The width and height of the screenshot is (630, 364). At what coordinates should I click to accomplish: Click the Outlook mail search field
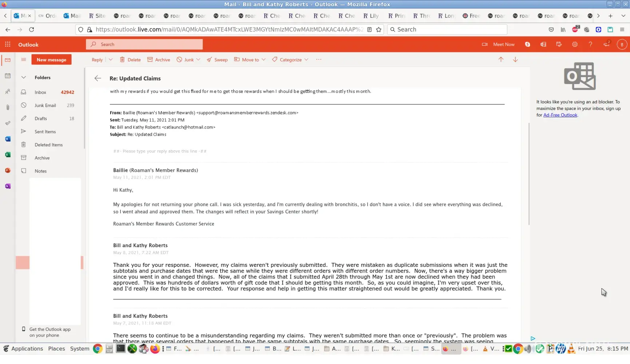[144, 44]
